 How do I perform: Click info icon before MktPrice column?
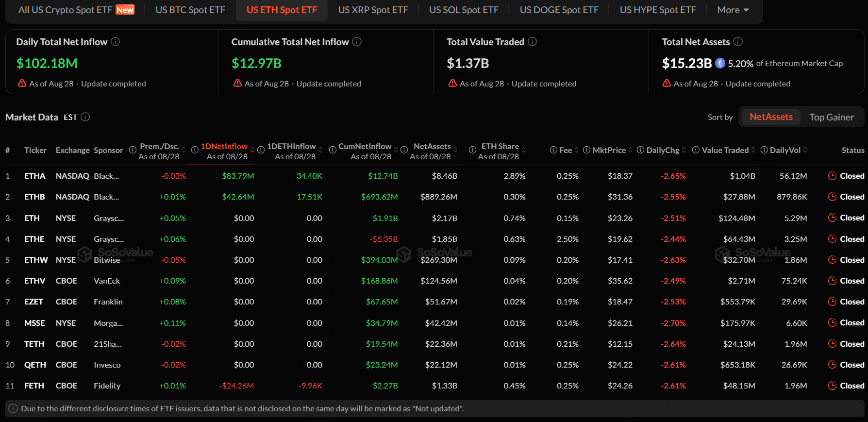[586, 150]
